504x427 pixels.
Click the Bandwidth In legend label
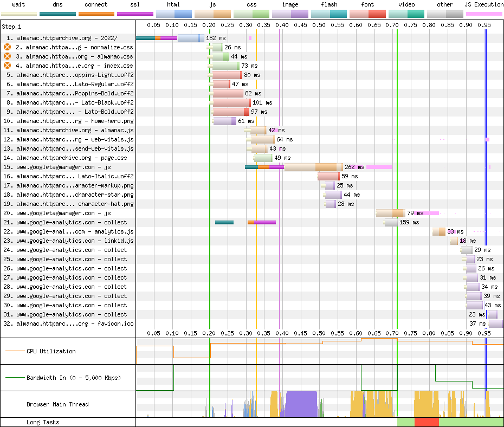tap(73, 378)
